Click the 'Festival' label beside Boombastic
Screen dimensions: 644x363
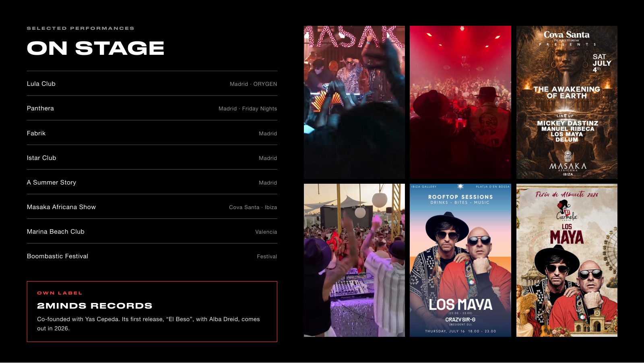(267, 257)
